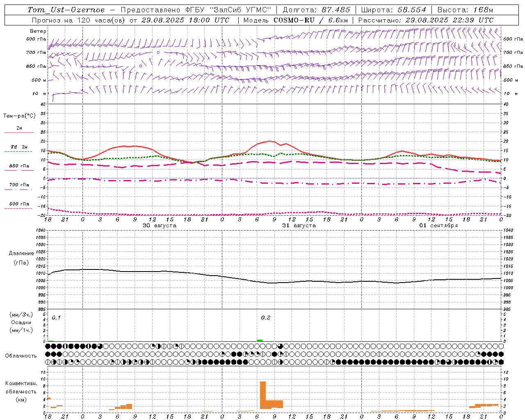Viewport: 525px width, 420px height.
Task: Click the Высота: 168м elevation value
Action: [x=465, y=10]
